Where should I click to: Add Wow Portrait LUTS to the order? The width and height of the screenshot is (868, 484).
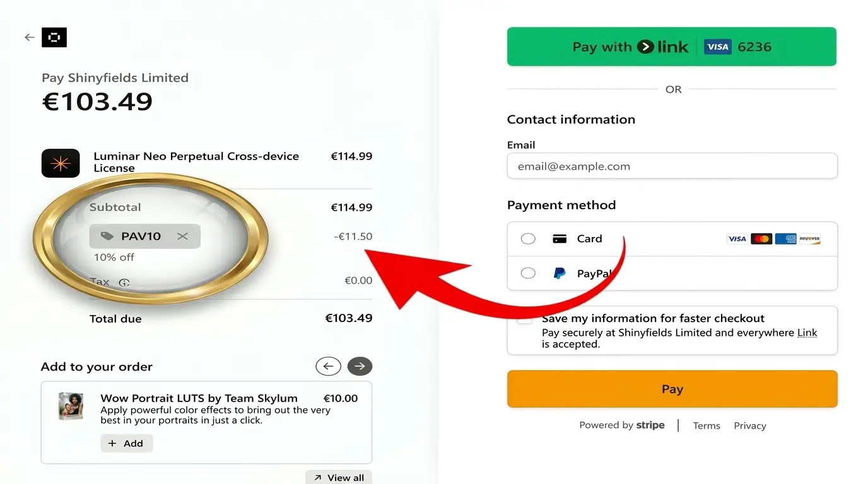click(x=126, y=443)
